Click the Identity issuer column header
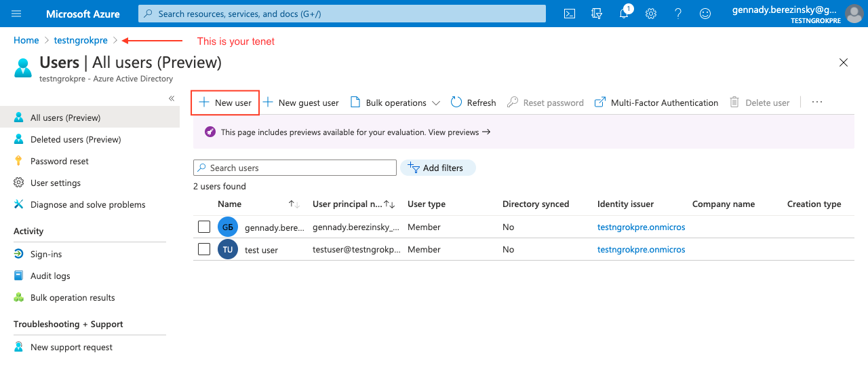The height and width of the screenshot is (374, 868). (x=626, y=204)
